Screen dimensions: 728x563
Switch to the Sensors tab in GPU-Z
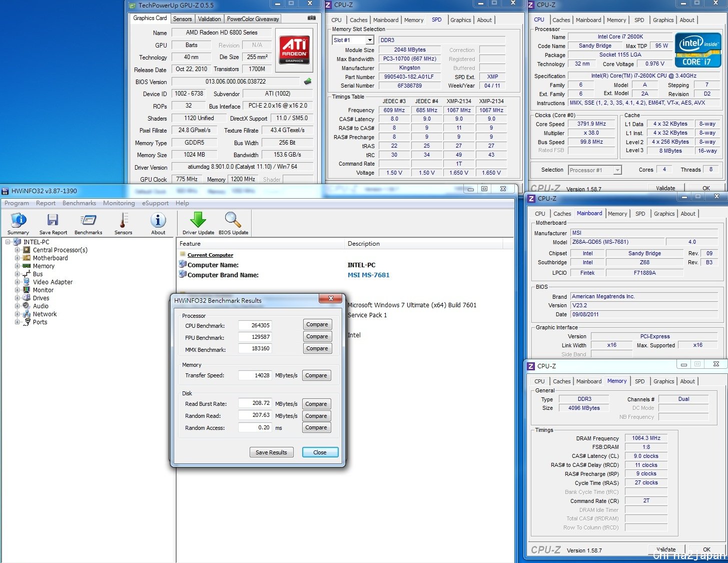pos(183,19)
